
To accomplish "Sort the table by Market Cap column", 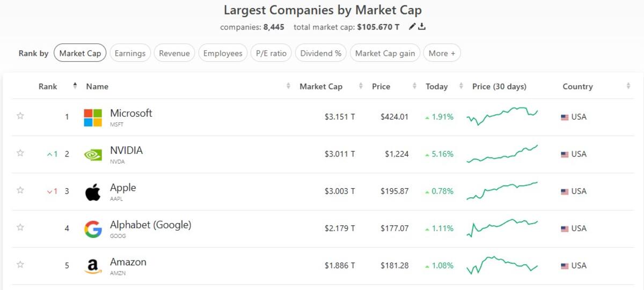I will [321, 86].
